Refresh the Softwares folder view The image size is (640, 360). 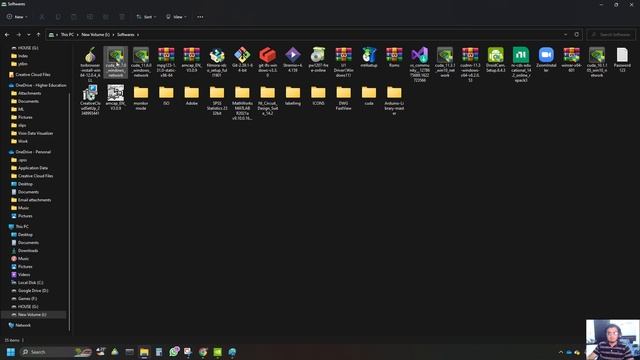click(x=576, y=35)
